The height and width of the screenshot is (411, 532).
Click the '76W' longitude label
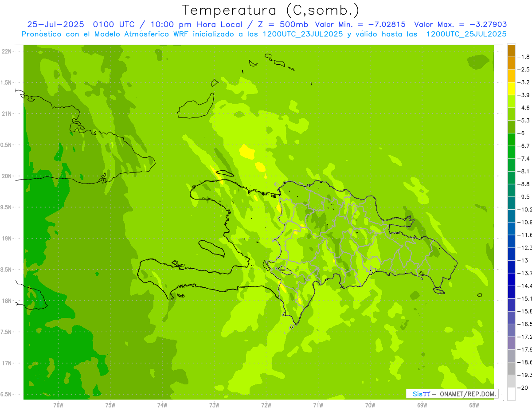(58, 405)
